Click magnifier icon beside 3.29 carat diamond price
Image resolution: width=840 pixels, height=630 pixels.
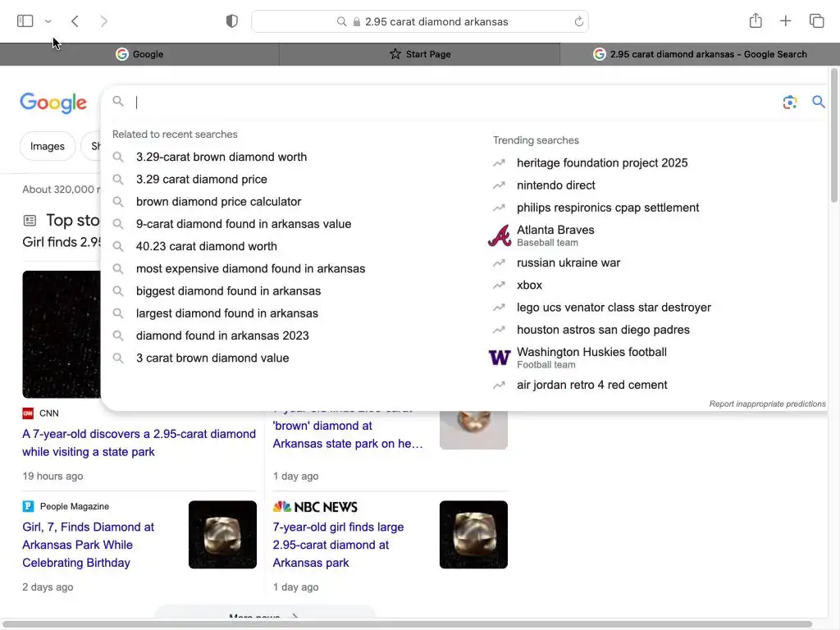pyautogui.click(x=118, y=180)
